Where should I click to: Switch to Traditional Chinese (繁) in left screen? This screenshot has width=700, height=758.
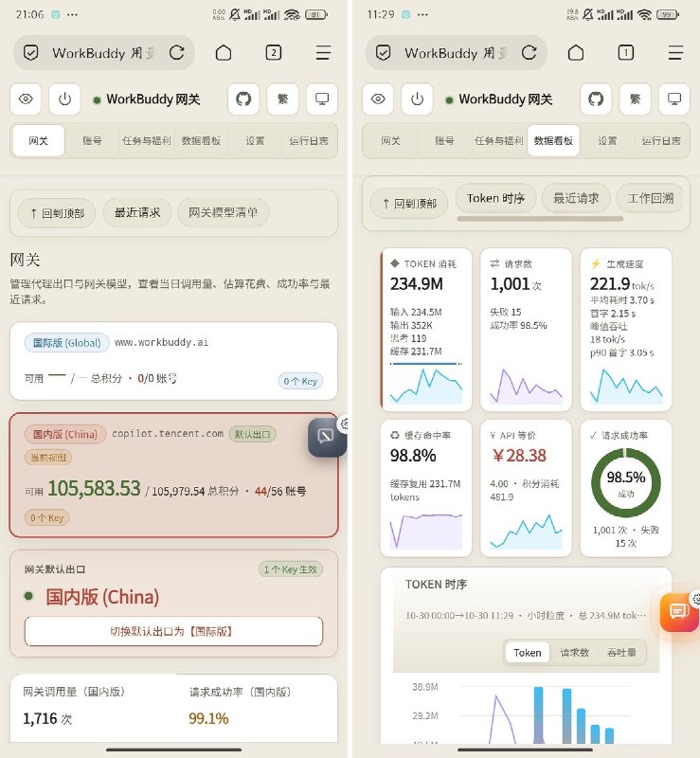click(x=283, y=99)
